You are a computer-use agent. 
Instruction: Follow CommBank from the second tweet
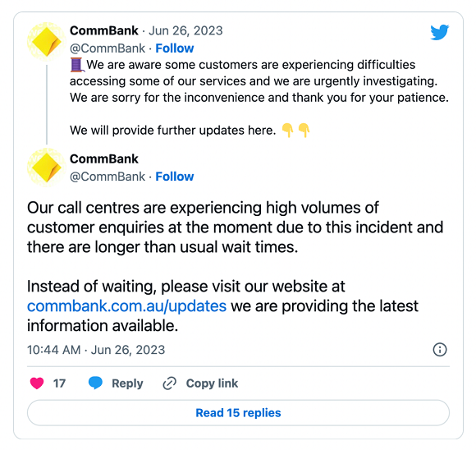pos(175,177)
